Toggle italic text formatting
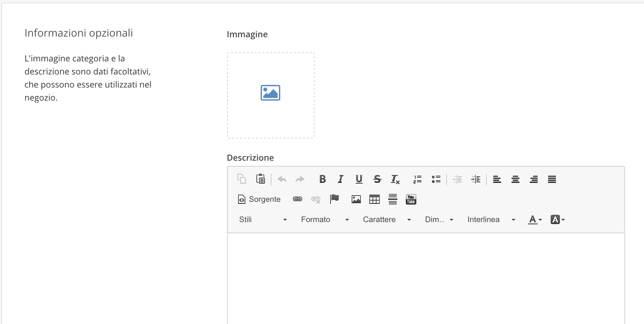 pyautogui.click(x=341, y=179)
